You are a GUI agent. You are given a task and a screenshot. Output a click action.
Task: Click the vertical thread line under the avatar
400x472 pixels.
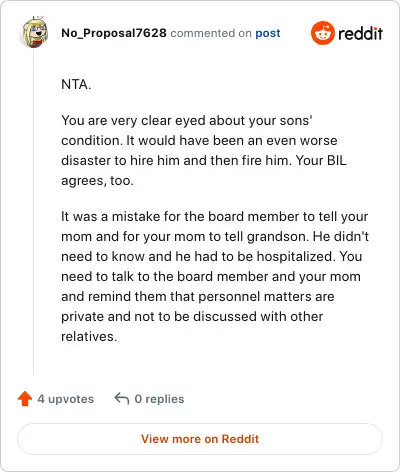pyautogui.click(x=33, y=212)
